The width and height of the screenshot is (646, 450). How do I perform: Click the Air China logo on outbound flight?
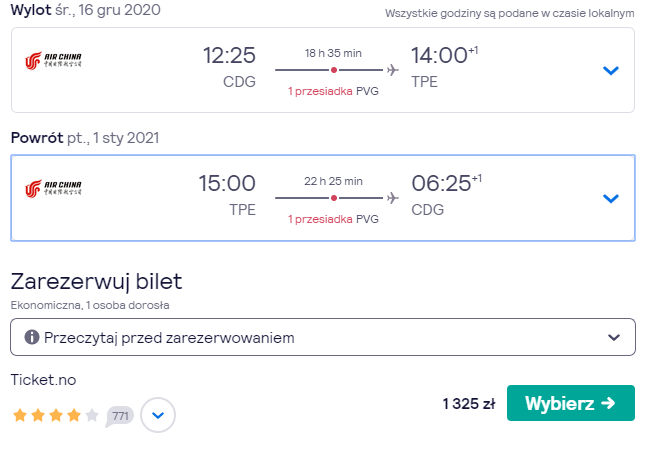pyautogui.click(x=53, y=61)
